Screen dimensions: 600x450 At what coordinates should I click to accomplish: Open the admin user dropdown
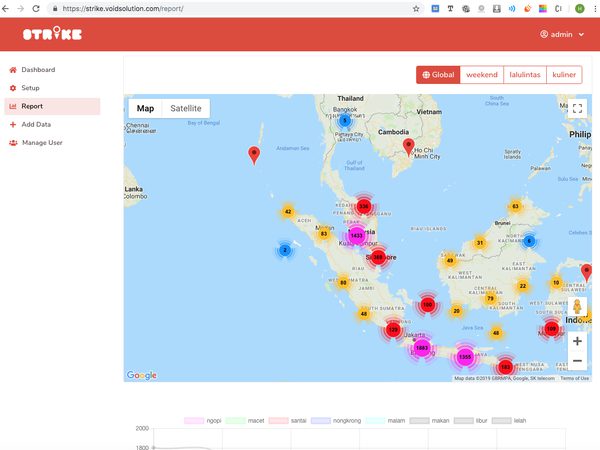(562, 34)
